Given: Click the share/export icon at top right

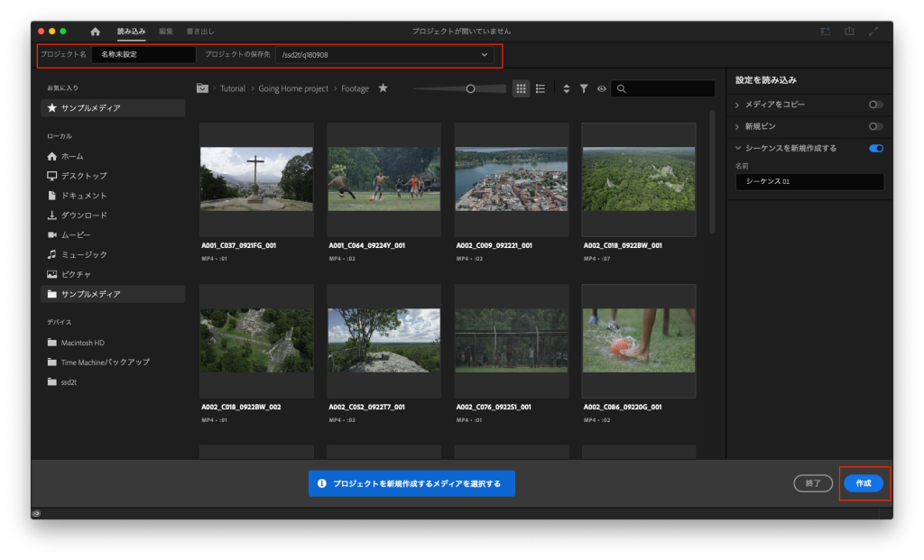Looking at the screenshot, I should pyautogui.click(x=849, y=32).
